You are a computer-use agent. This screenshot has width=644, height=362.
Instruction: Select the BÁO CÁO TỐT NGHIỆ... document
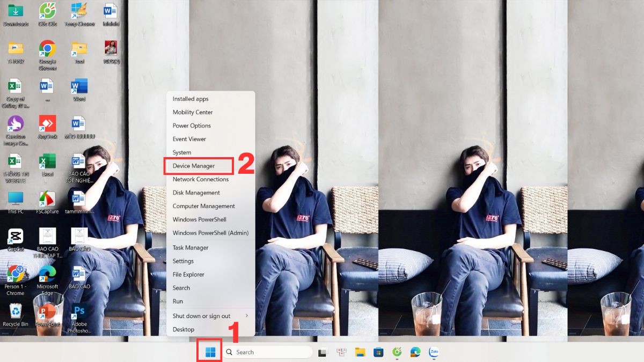pos(79,168)
